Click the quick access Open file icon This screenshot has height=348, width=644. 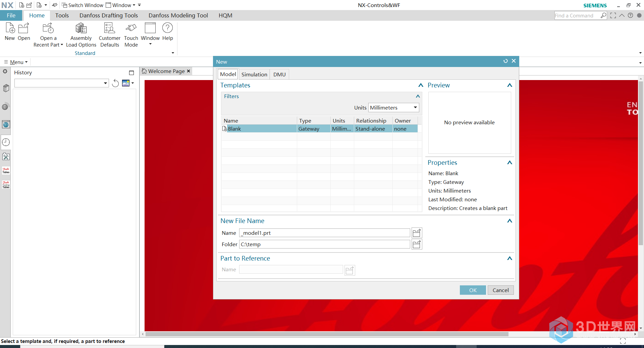[x=29, y=5]
